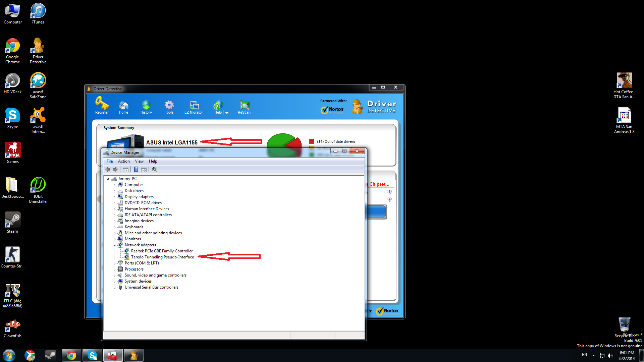The image size is (644, 362).
Task: Click the red out-of-date drivers legend swatch
Action: 312,141
